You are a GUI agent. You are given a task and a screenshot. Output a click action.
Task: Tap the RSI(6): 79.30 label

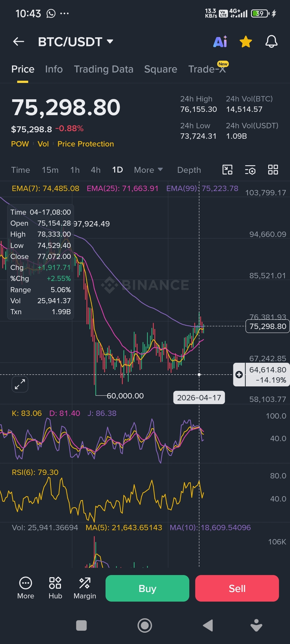pyautogui.click(x=35, y=472)
